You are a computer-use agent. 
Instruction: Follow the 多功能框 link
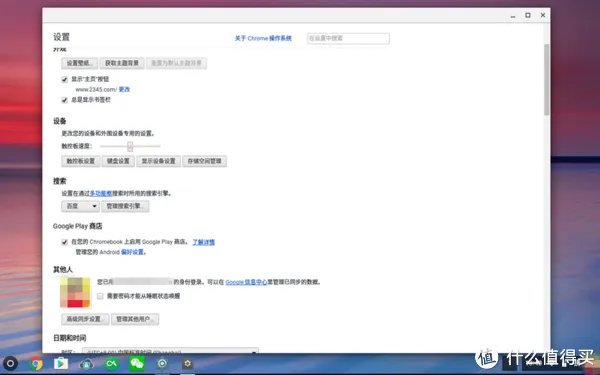[101, 194]
